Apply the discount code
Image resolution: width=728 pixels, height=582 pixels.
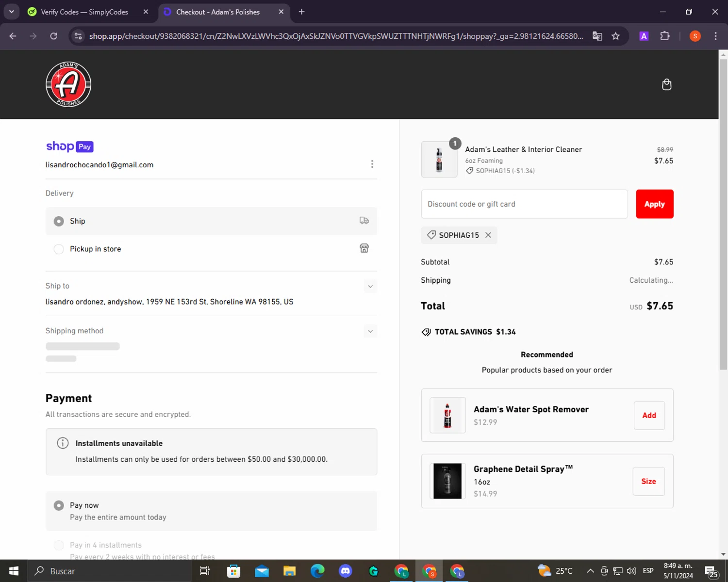[654, 204]
